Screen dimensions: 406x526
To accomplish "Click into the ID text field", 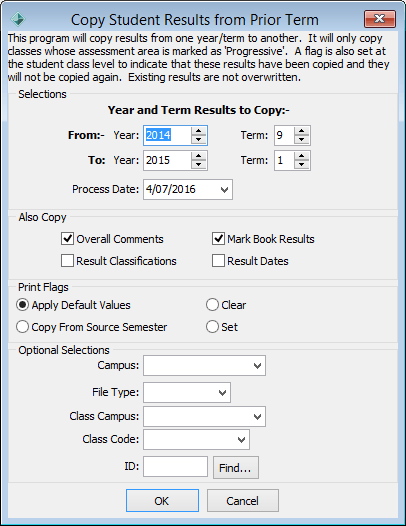I will point(175,466).
